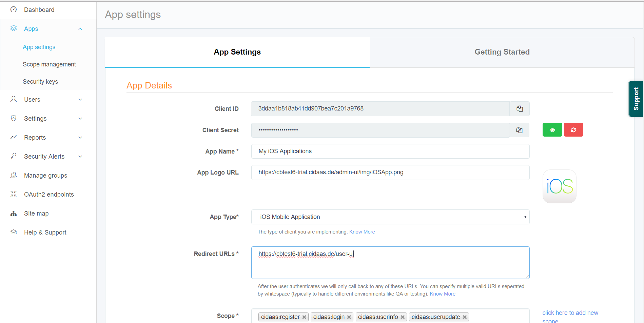Click the Help & Support graduation cap icon

[14, 232]
